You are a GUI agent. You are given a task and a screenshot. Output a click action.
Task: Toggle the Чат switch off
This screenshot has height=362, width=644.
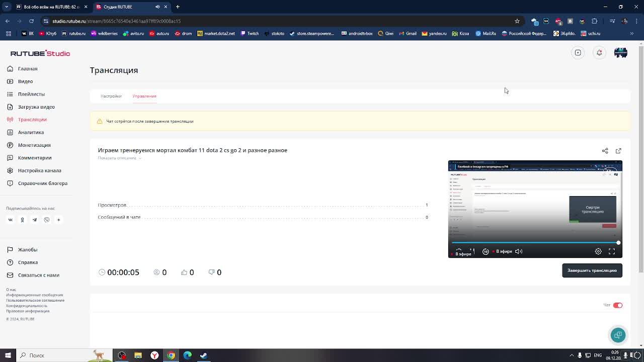(x=618, y=305)
